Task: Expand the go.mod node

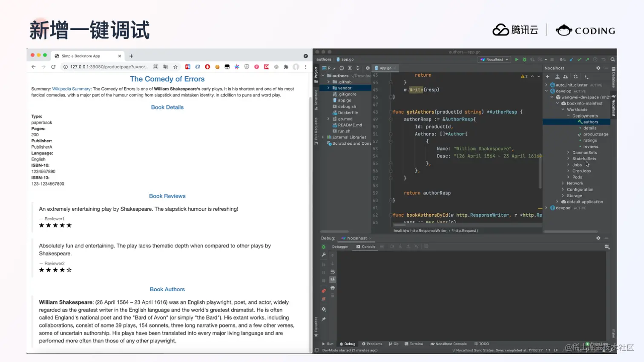Action: click(x=328, y=119)
